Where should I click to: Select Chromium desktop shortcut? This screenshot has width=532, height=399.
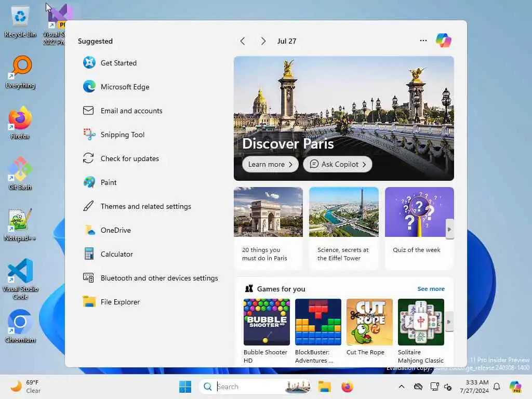point(20,326)
